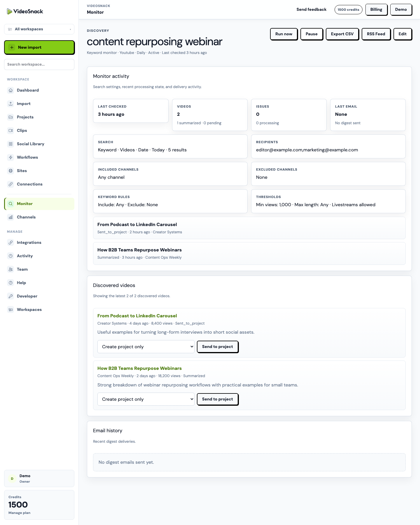420x525 pixels.
Task: Expand the All workspaces dropdown
Action: 39,29
